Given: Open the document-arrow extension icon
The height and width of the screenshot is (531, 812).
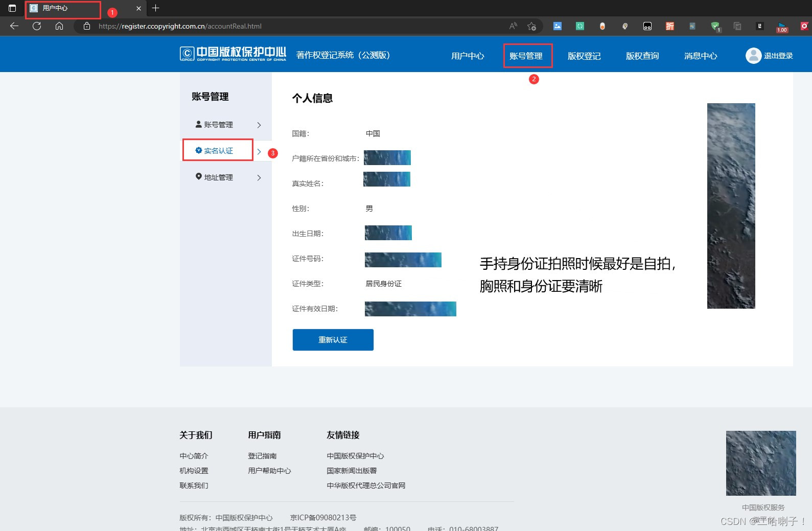Looking at the screenshot, I should click(x=692, y=26).
